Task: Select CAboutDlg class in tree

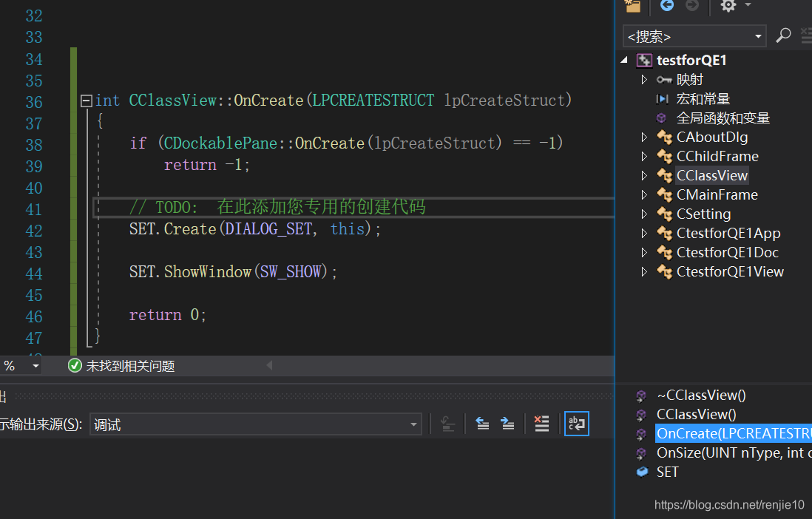Action: pos(712,138)
